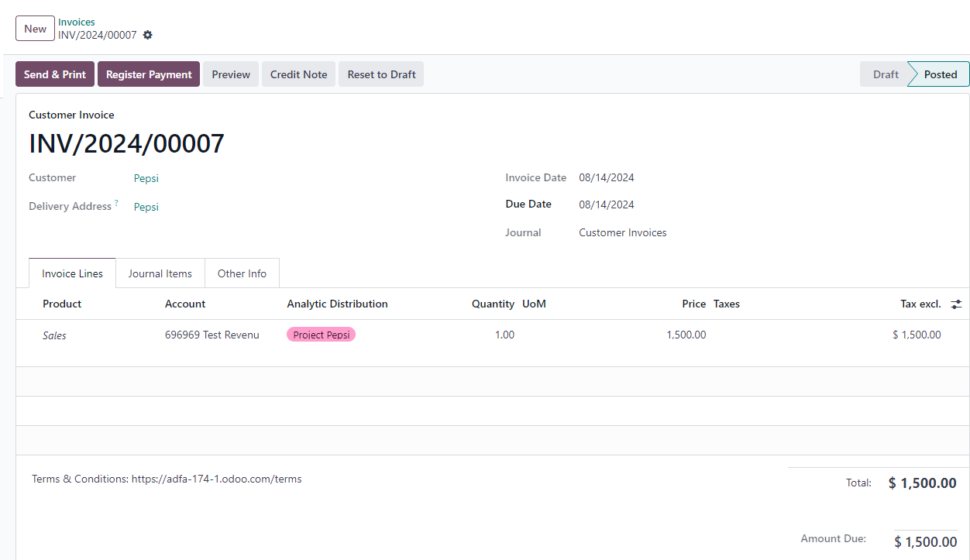Create a Credit Note
The width and height of the screenshot is (970, 560).
coord(298,74)
